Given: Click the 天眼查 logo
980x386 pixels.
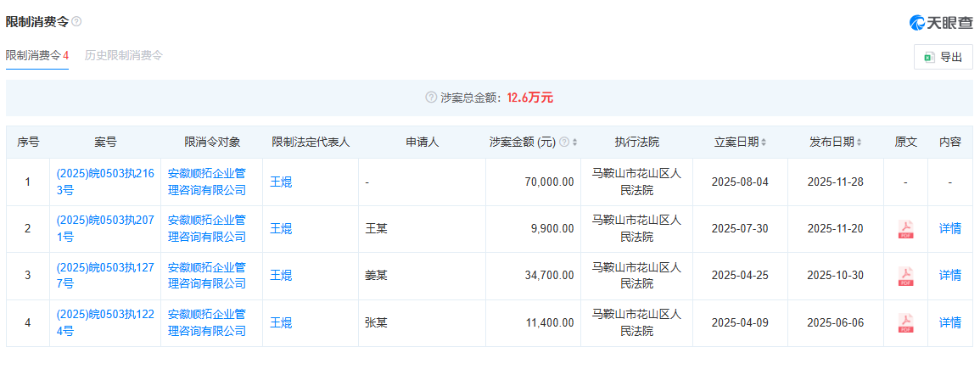Looking at the screenshot, I should click(940, 23).
